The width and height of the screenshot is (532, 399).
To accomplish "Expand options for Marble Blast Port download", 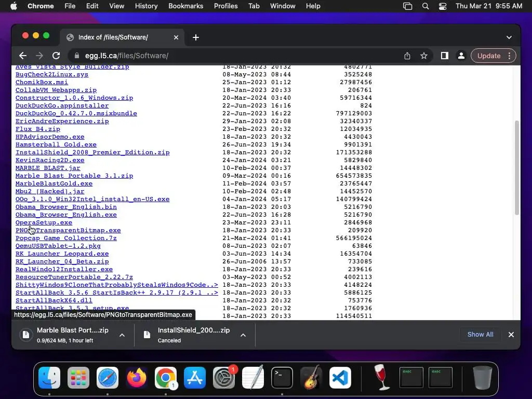I will 122,335.
